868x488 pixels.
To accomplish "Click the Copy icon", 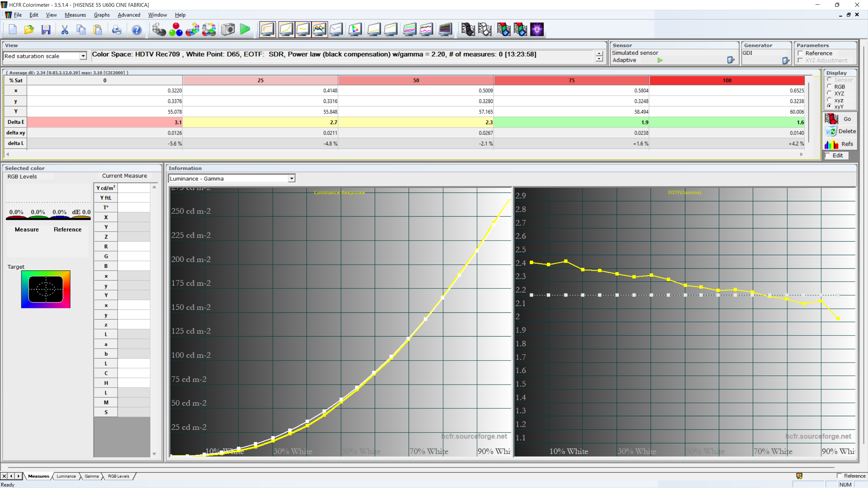I will 81,29.
